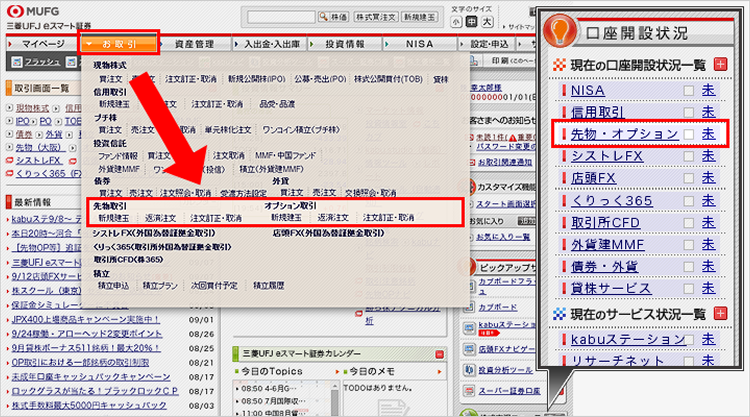Expand 現在の口座開設状況一覧 with red plus

(x=720, y=64)
